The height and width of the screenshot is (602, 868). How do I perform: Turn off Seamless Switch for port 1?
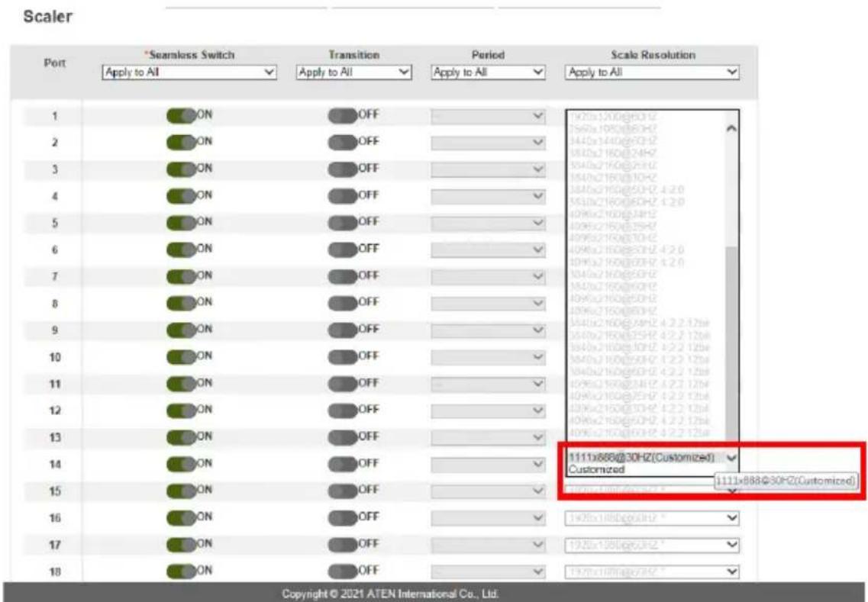pyautogui.click(x=182, y=116)
